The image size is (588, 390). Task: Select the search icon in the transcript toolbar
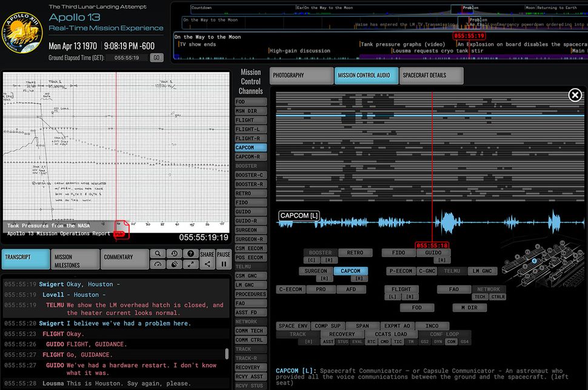pyautogui.click(x=158, y=254)
